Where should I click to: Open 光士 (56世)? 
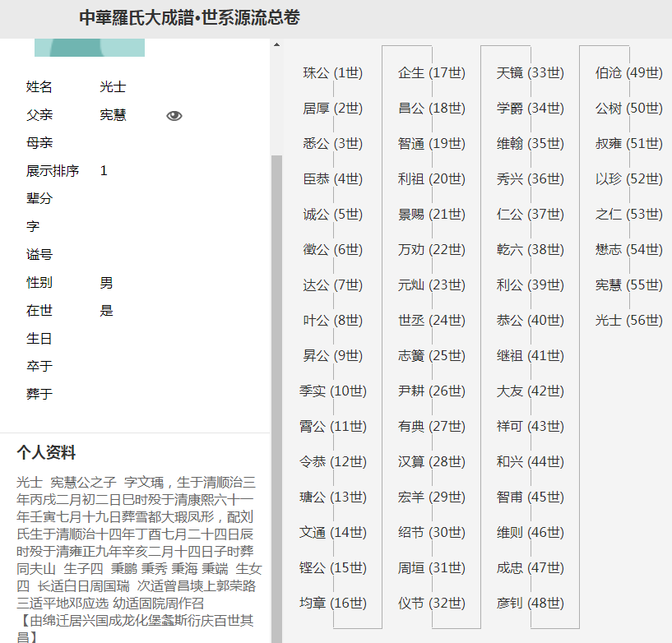pos(628,321)
